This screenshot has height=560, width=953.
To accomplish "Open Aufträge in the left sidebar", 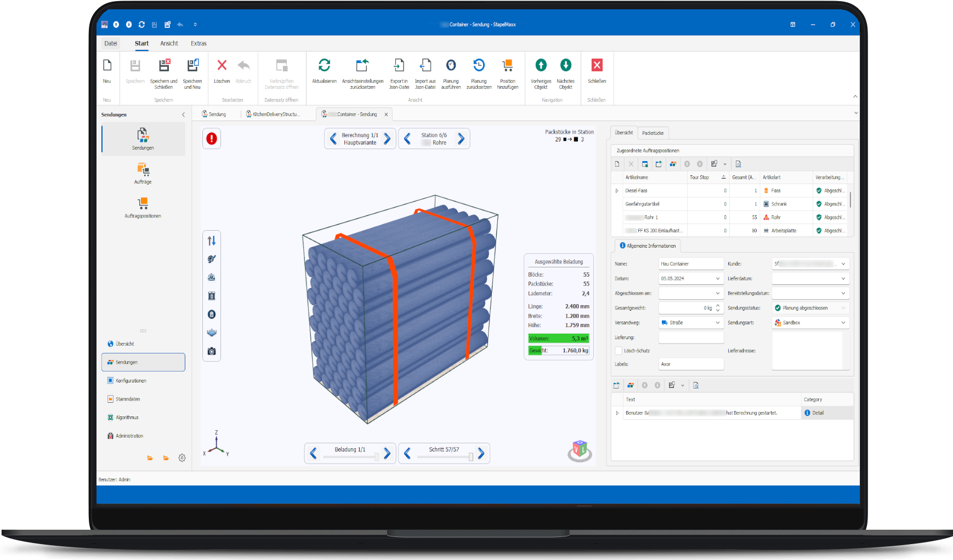I will [x=143, y=173].
